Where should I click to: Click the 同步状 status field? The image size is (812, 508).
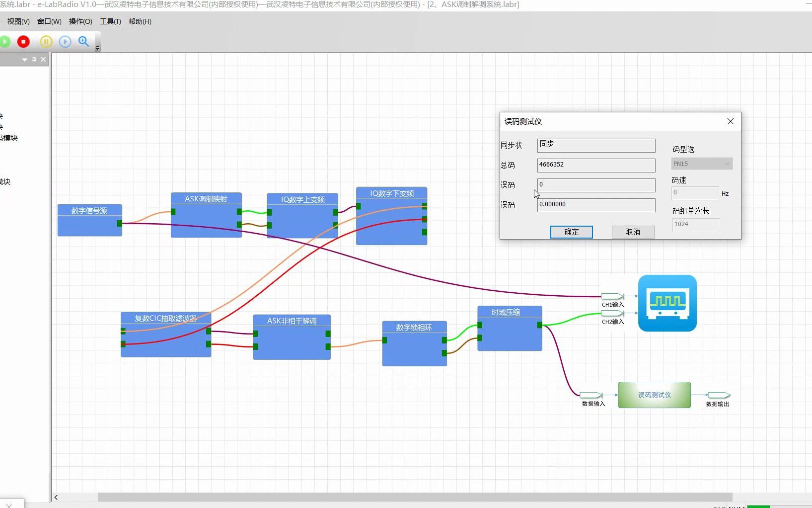coord(596,145)
